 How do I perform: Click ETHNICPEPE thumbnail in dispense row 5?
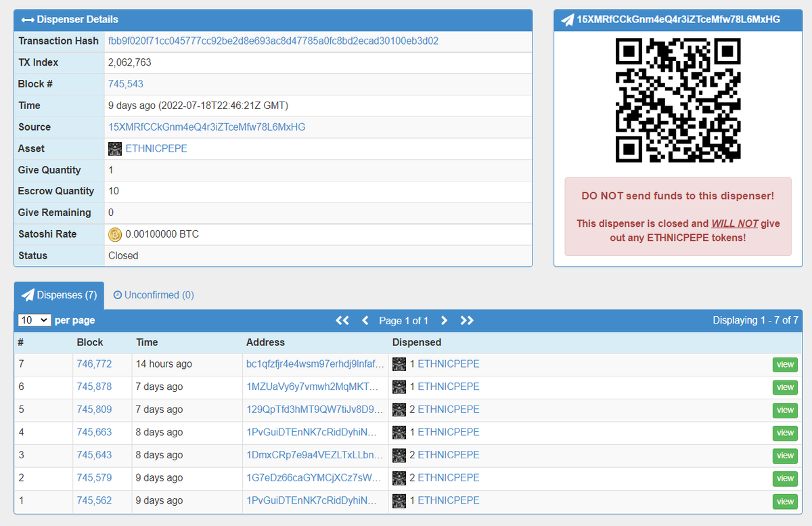(399, 410)
